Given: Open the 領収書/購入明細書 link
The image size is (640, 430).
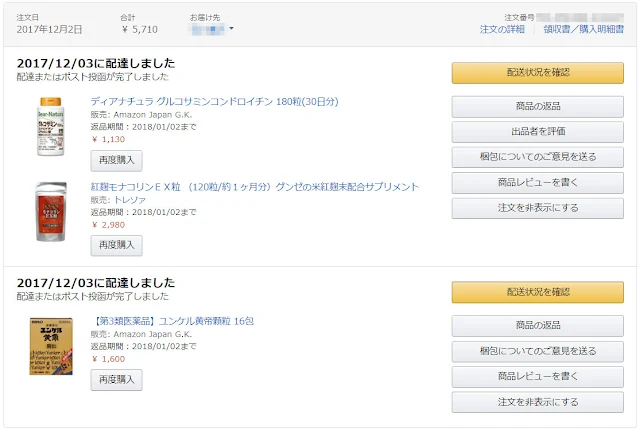Looking at the screenshot, I should click(x=584, y=30).
